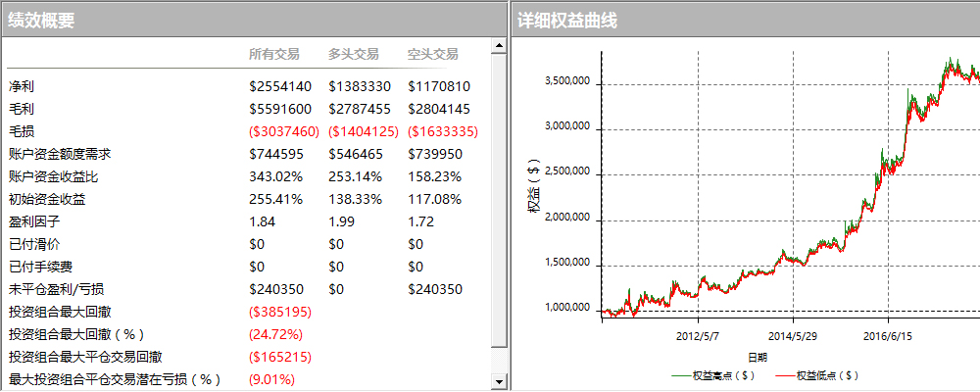This screenshot has width=980, height=392.
Task: Click the 日期 x-axis title
Action: click(758, 357)
